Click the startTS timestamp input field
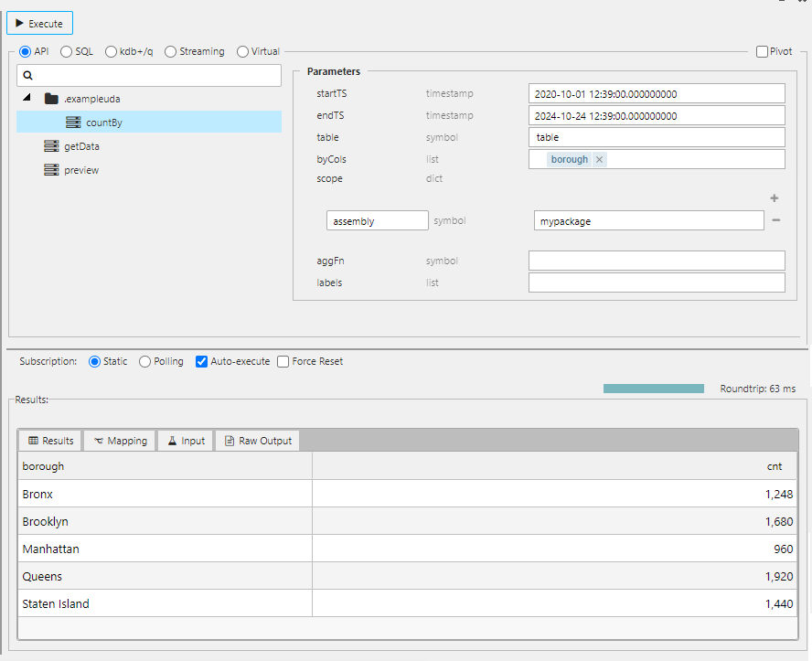 point(656,92)
